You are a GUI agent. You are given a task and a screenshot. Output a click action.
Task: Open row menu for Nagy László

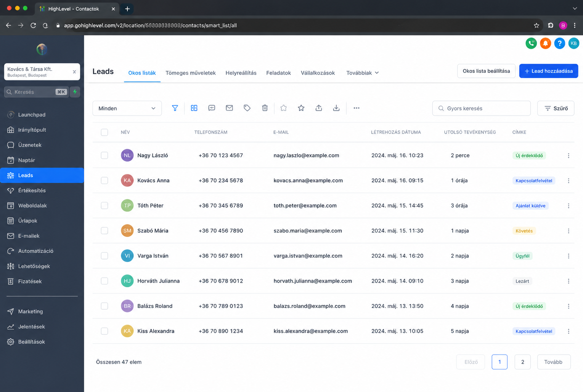click(569, 155)
